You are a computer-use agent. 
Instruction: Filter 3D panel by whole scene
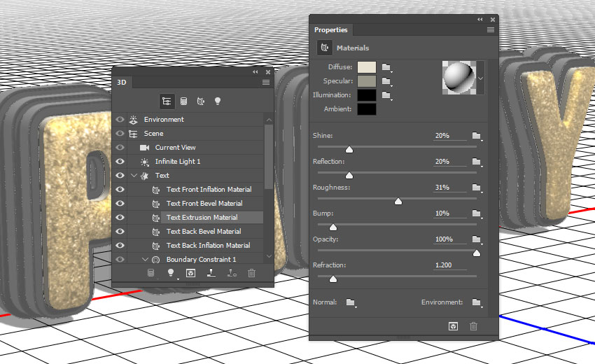click(x=167, y=101)
